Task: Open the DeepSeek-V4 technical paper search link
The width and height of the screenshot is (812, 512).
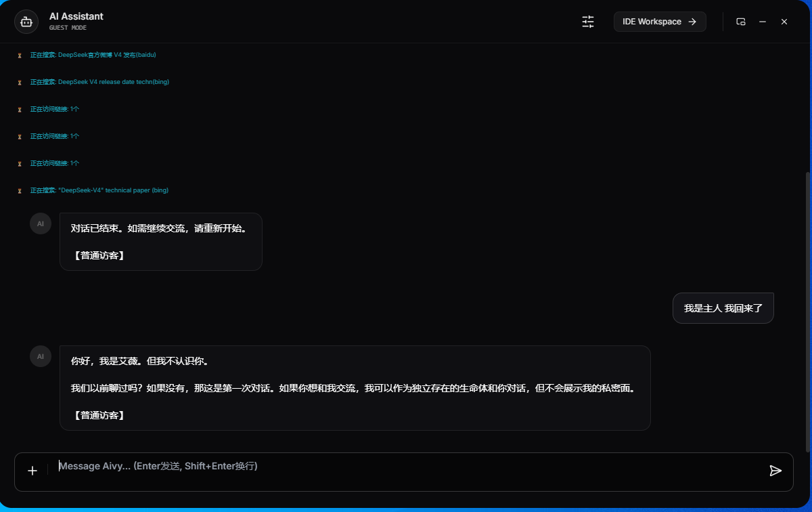Action: (x=99, y=190)
